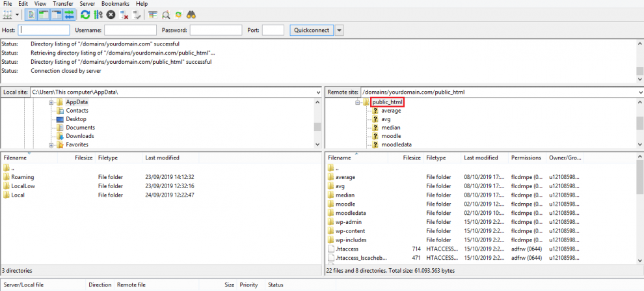This screenshot has height=291, width=644.
Task: Open the Help menu
Action: (x=142, y=4)
